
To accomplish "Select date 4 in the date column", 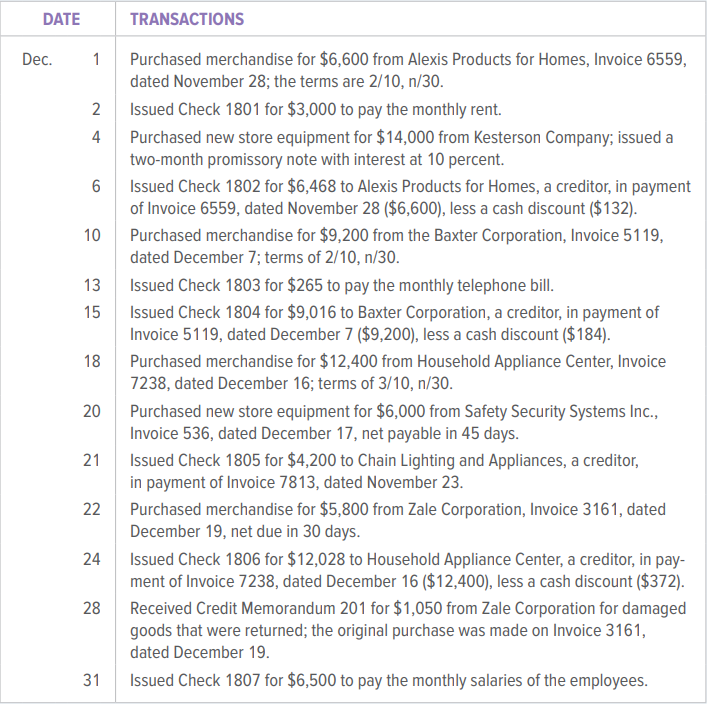I will point(96,137).
